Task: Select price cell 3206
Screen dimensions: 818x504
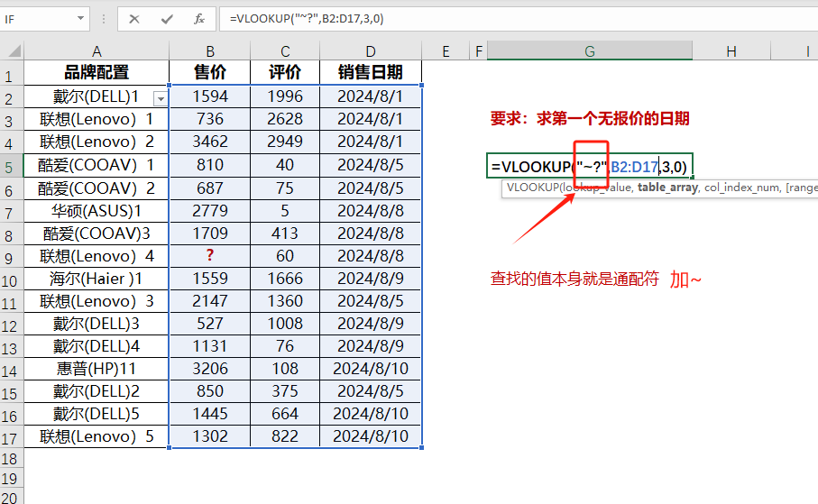Action: point(210,369)
